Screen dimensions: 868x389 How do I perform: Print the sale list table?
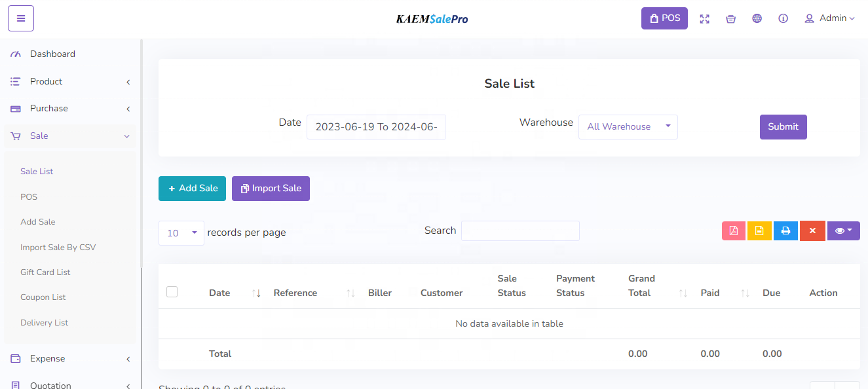(x=785, y=231)
